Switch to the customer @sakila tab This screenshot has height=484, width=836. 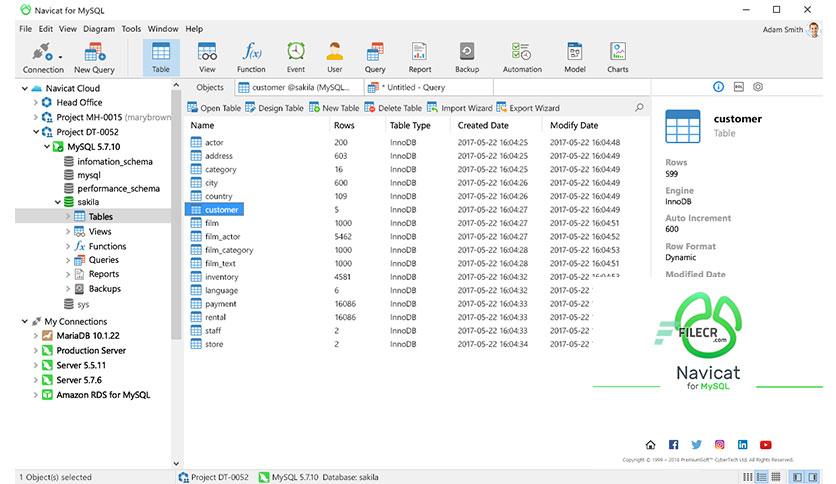[x=300, y=87]
